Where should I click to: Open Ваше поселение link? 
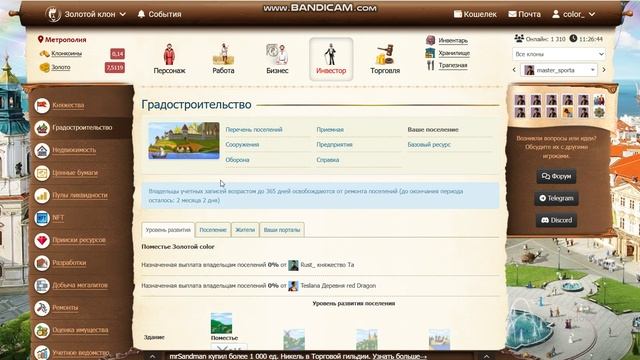(x=433, y=129)
